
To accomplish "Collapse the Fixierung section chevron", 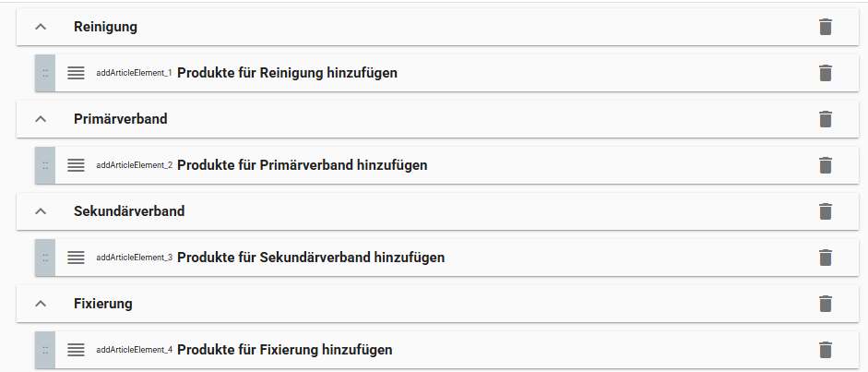I will [40, 304].
